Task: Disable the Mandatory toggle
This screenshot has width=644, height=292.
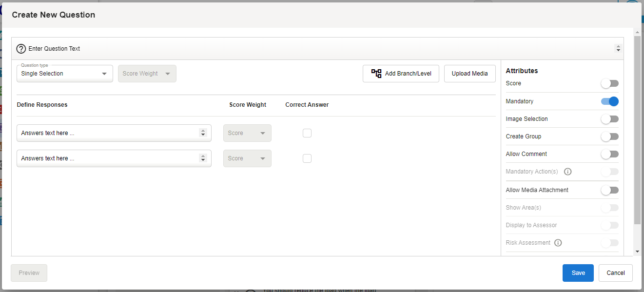Action: [x=609, y=101]
